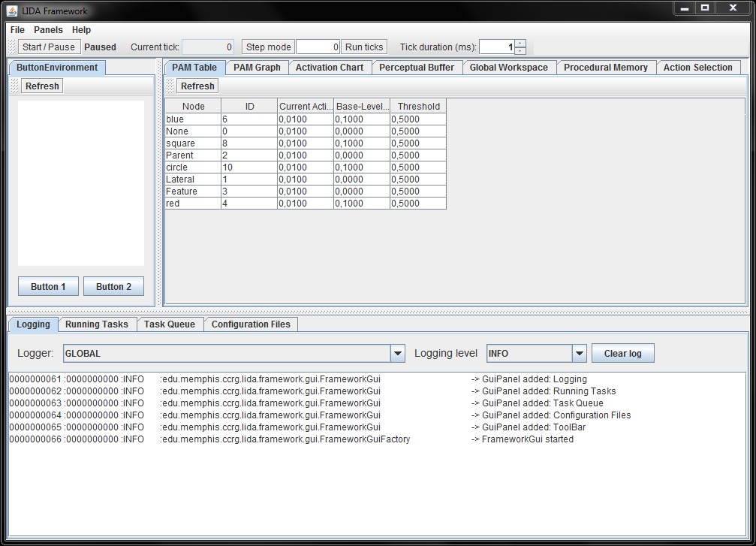
Task: Open the Global Workspace tab
Action: (x=508, y=68)
